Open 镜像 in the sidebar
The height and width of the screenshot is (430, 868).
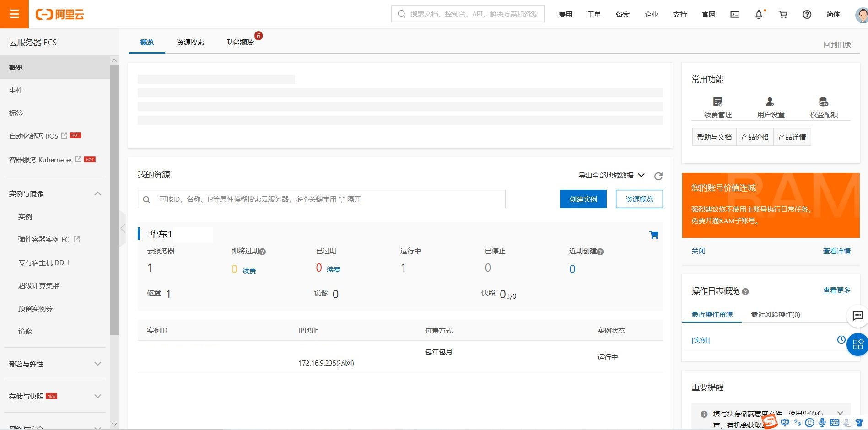click(x=25, y=331)
